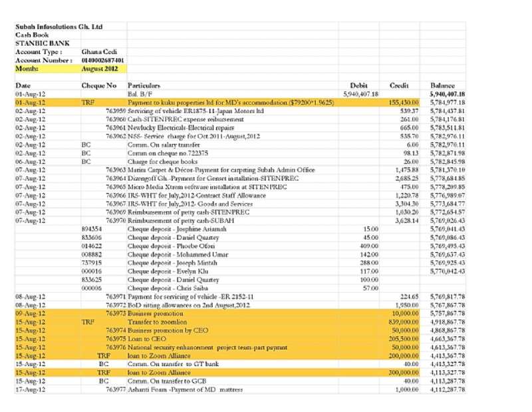Select cheque deposit Phoebe Ofori entry
The height and width of the screenshot is (412, 532).
(171, 246)
